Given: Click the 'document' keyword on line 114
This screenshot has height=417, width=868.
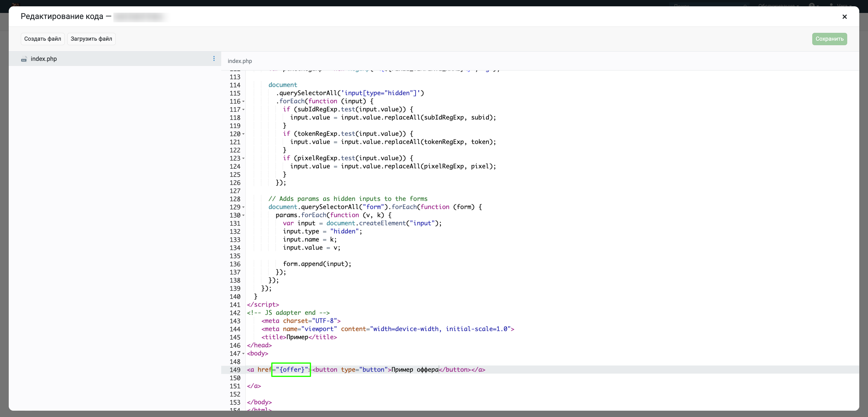Looking at the screenshot, I should coord(283,85).
